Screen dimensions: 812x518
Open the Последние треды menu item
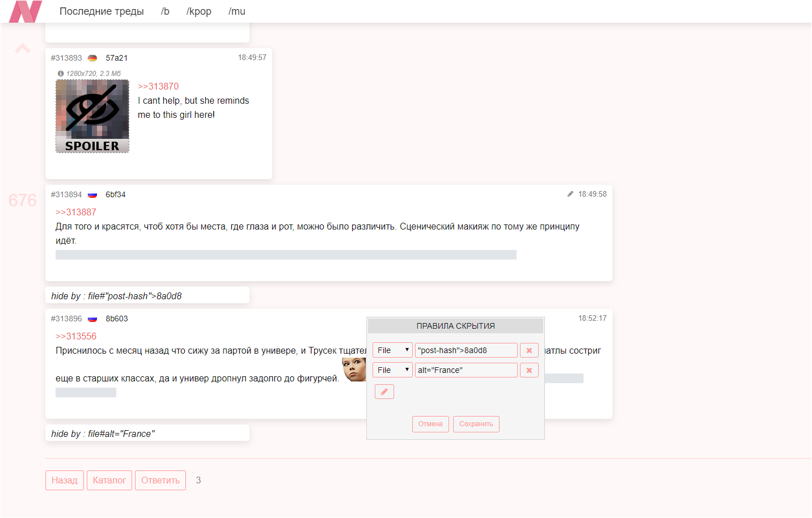coord(102,11)
